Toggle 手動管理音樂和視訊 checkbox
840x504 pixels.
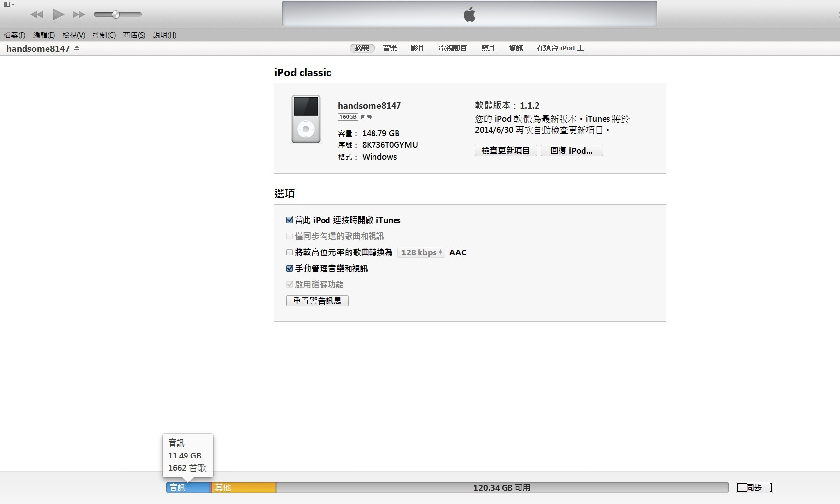289,268
